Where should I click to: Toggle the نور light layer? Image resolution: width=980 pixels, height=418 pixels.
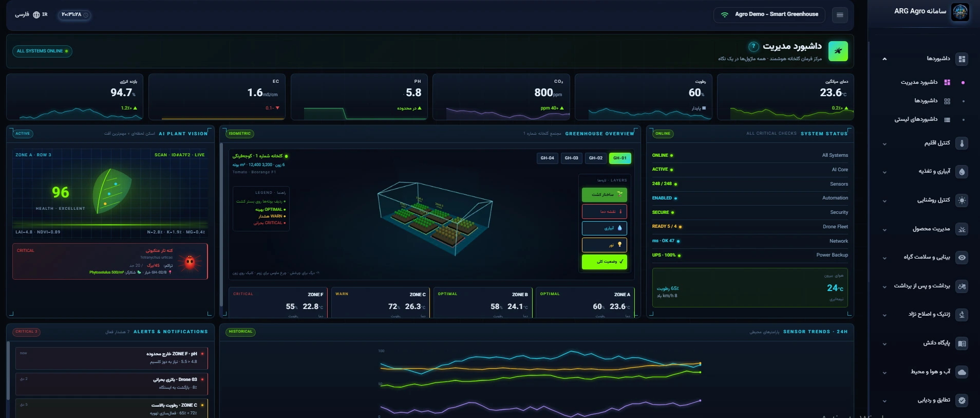604,245
